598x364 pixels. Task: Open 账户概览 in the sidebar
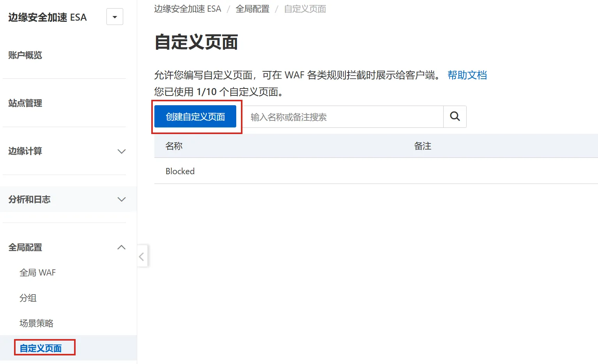25,55
